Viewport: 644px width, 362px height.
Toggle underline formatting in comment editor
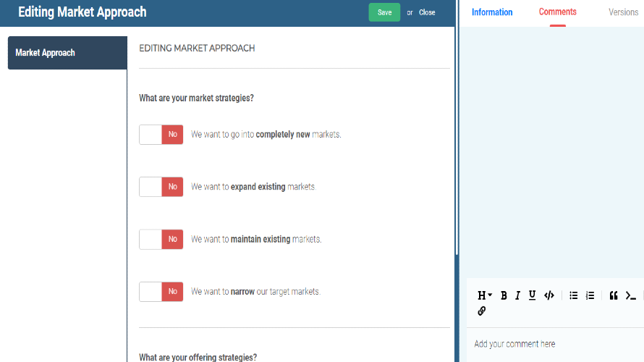[532, 295]
